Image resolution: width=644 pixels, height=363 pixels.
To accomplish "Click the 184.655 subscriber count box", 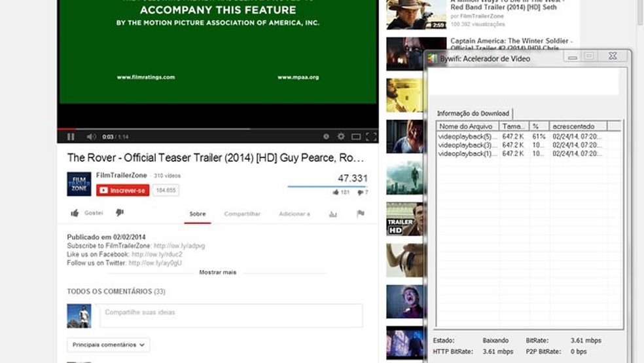I will [x=166, y=190].
